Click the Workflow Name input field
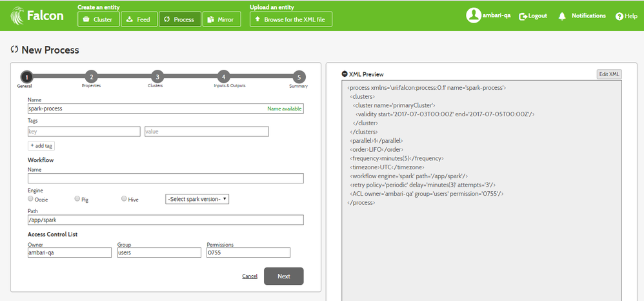The image size is (644, 301). [x=166, y=178]
